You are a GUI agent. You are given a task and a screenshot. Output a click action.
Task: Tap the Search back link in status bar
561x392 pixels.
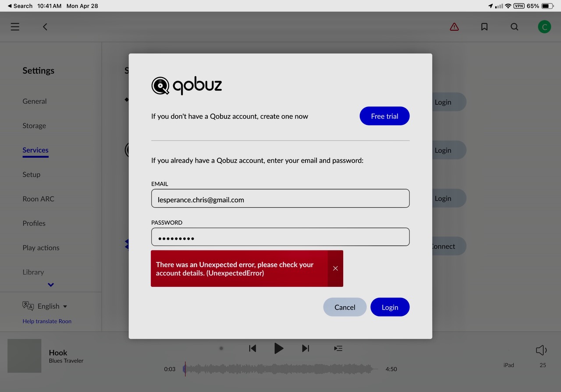pos(20,6)
